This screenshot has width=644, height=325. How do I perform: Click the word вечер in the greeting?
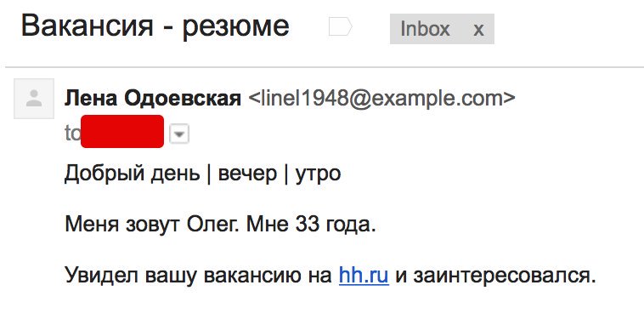click(x=247, y=174)
